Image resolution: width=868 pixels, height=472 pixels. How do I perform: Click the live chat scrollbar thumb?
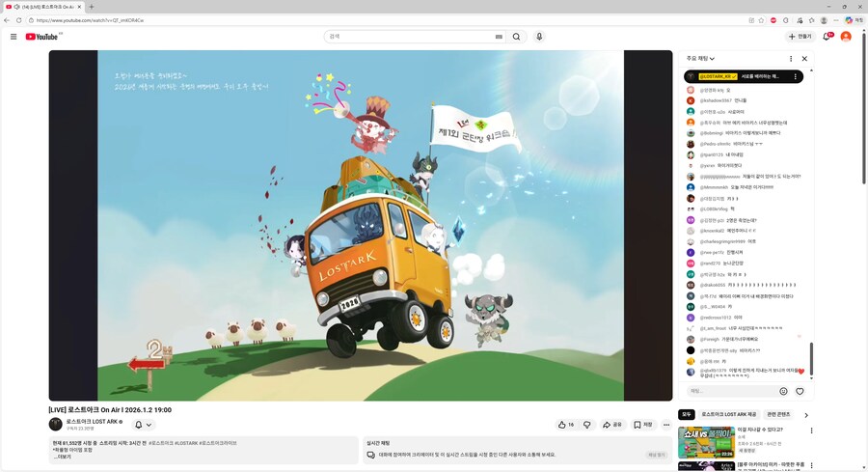811,358
